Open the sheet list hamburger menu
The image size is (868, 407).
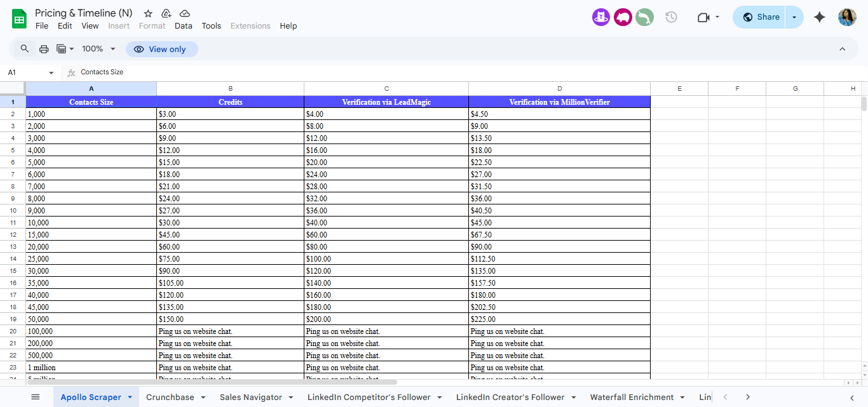(36, 397)
